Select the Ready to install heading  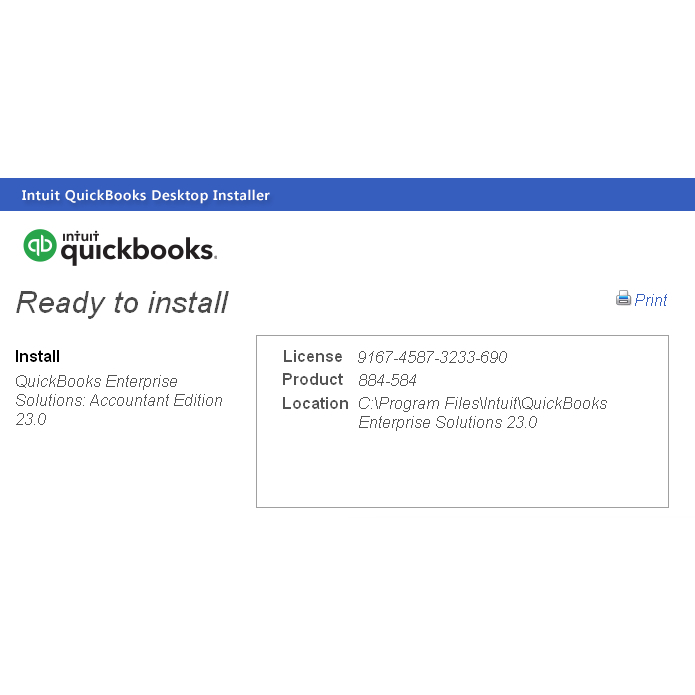[122, 303]
